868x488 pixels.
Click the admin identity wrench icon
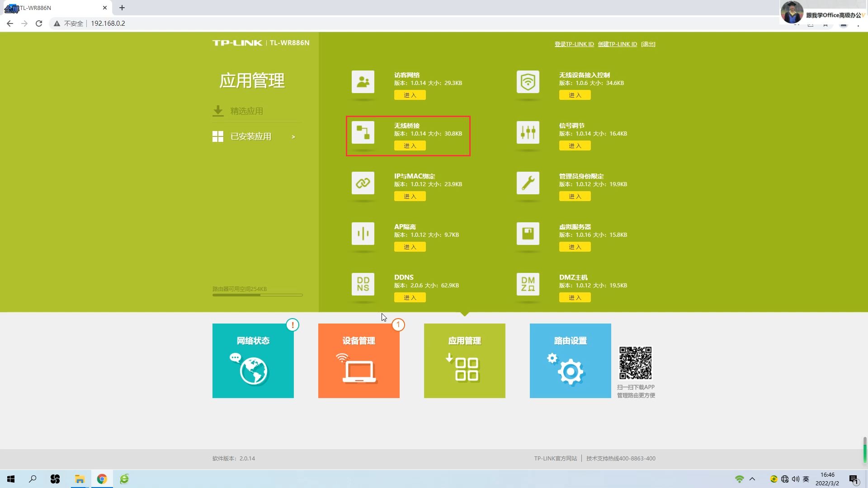click(x=528, y=183)
